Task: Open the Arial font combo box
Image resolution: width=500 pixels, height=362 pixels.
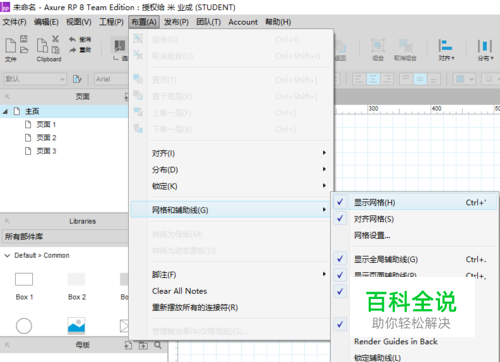Action: (x=111, y=79)
